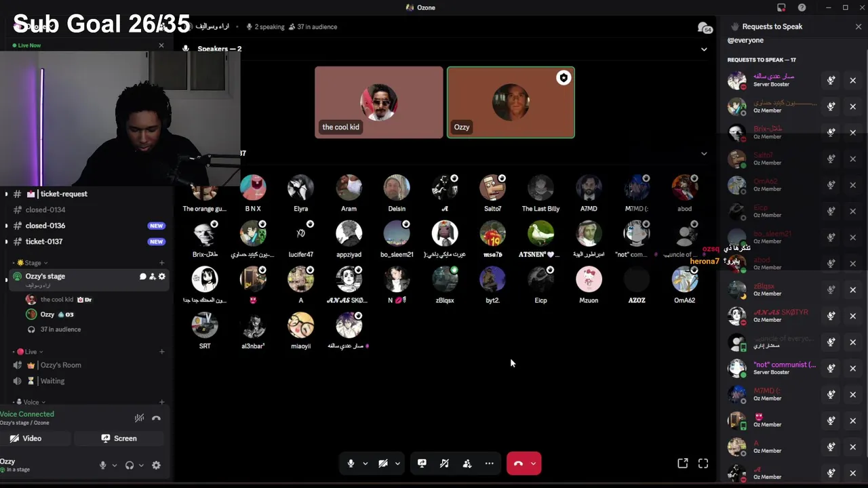This screenshot has width=868, height=488.
Task: Close the Requests to Speak panel
Action: (x=859, y=26)
